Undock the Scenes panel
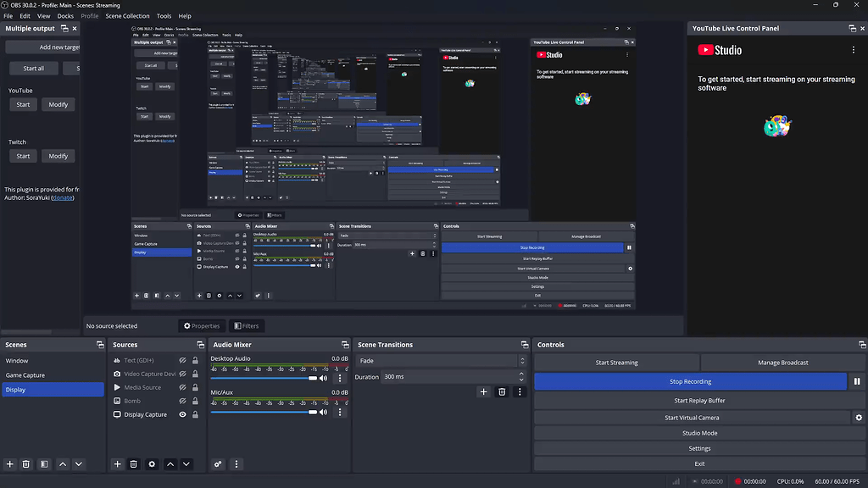 click(100, 345)
